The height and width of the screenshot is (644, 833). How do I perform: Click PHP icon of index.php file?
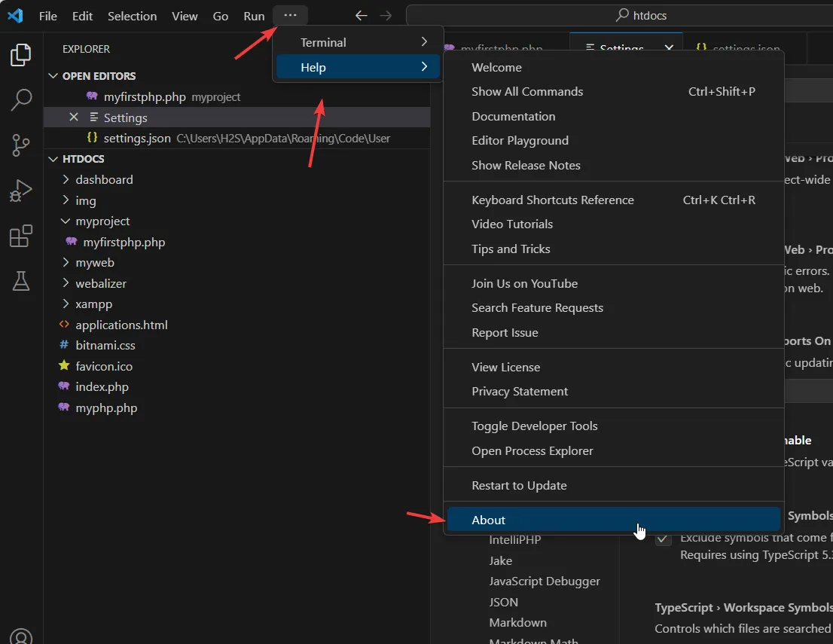64,386
